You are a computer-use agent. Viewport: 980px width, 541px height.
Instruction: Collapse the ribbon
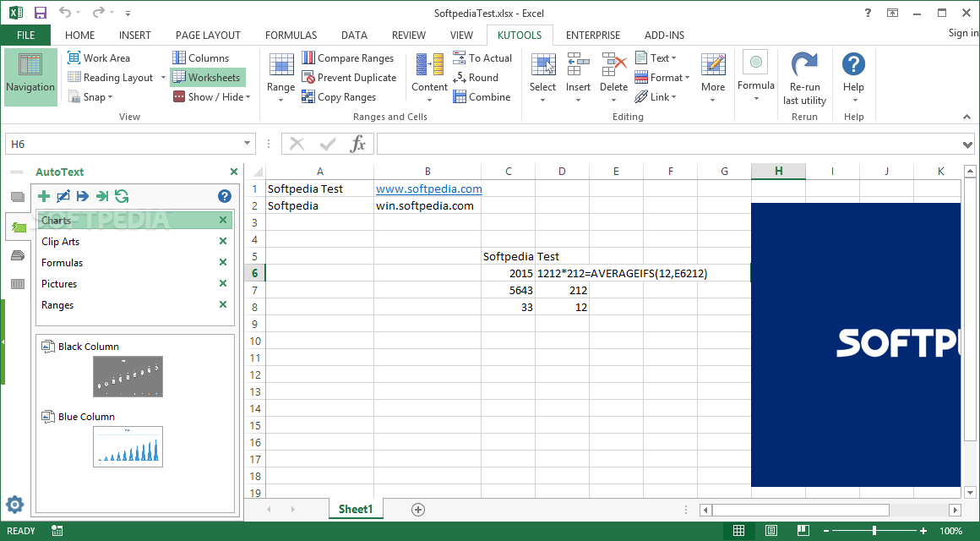coord(966,117)
